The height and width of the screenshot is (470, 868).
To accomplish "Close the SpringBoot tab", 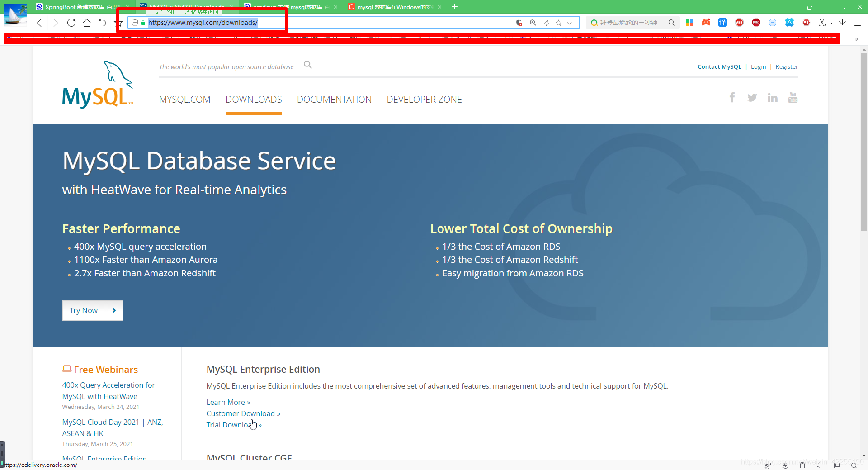I will 128,7.
